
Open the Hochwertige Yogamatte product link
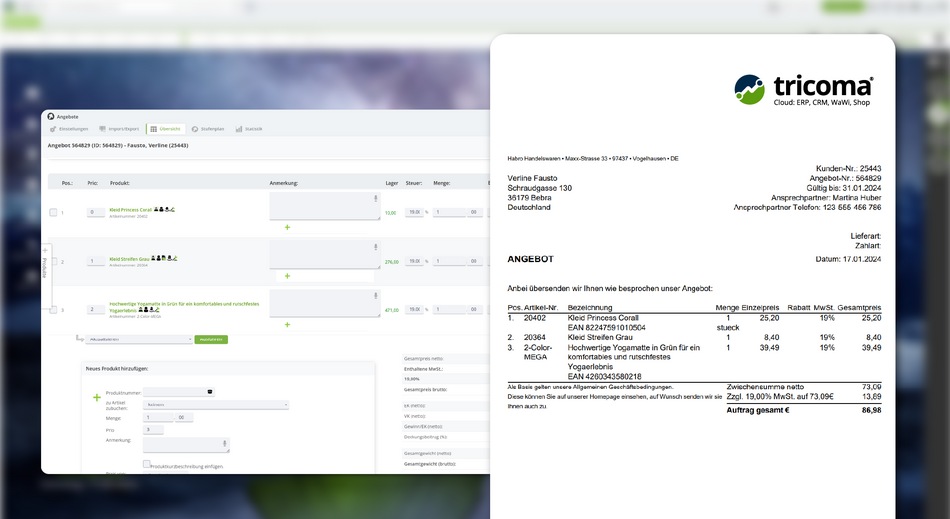184,306
